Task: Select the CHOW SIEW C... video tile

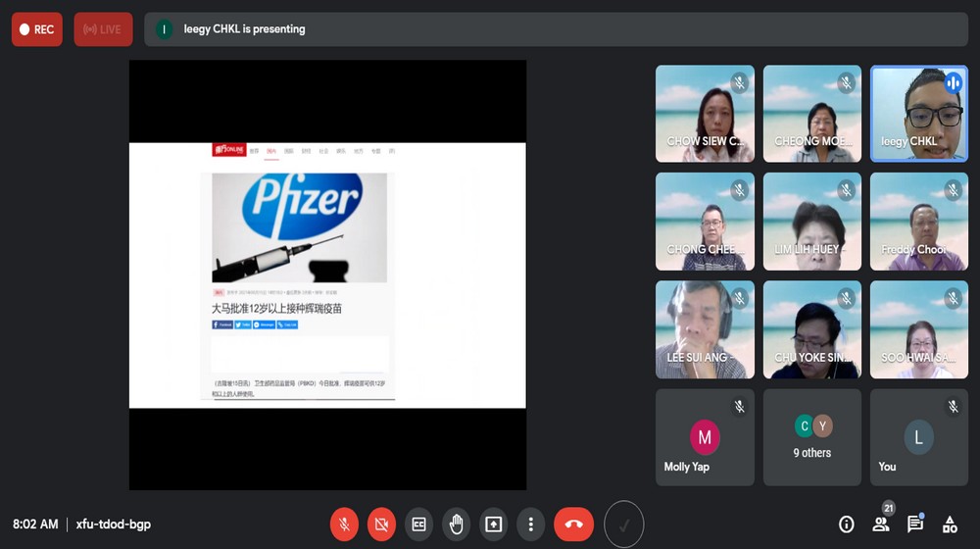Action: [x=705, y=114]
